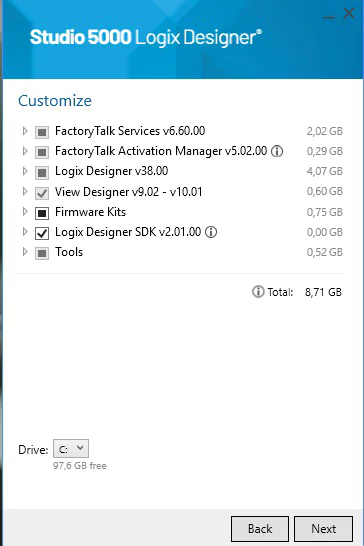
Task: Expand the Logix Designer v38.00 node
Action: click(25, 171)
